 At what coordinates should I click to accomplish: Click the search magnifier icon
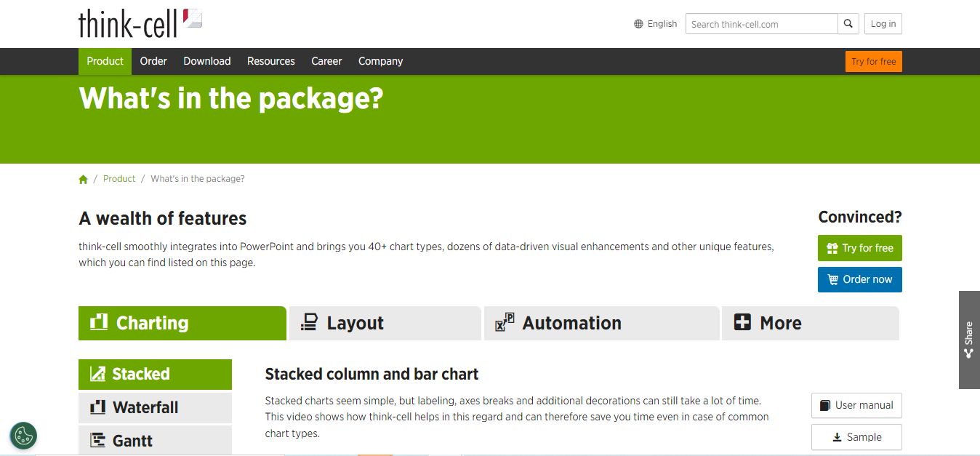tap(848, 24)
